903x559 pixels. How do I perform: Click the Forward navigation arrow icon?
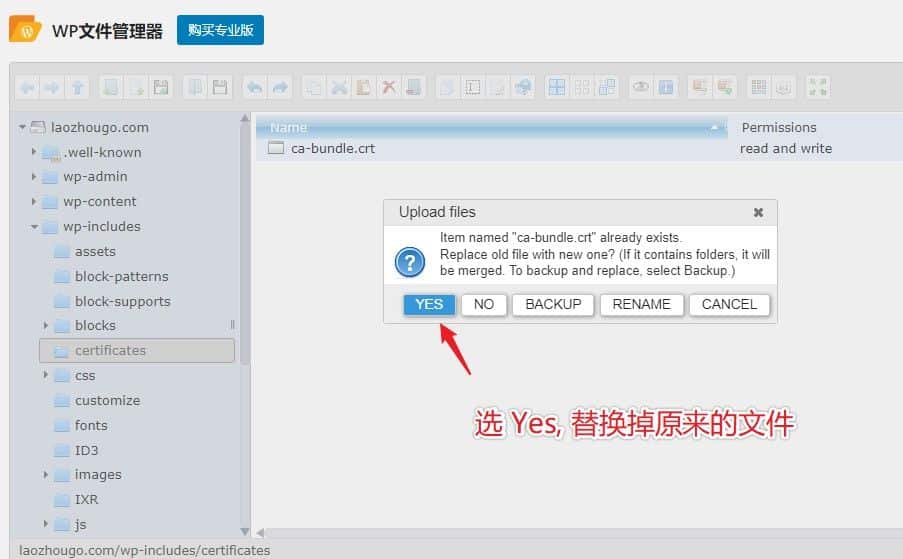(x=52, y=88)
